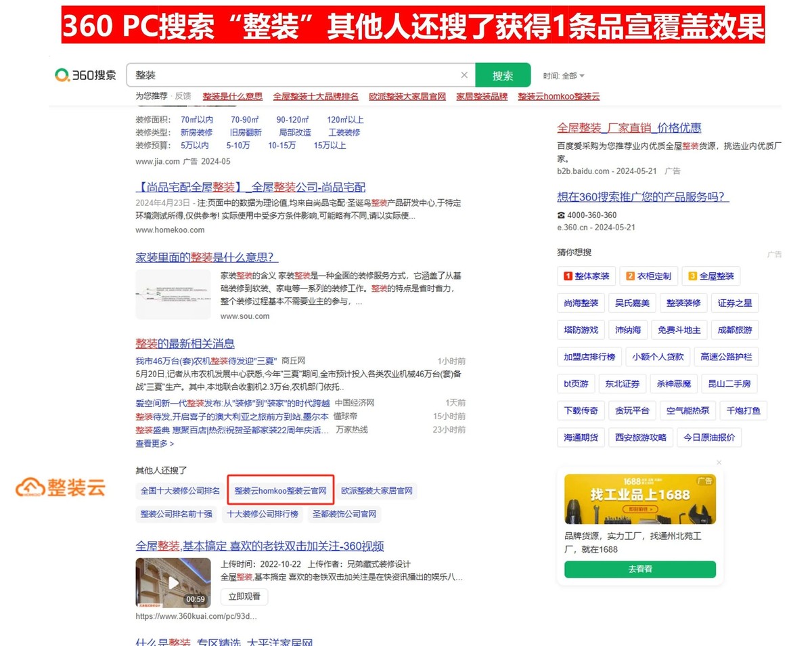Open the news 我市46万台(套)农机整装待发迎"三夏"
This screenshot has width=812, height=646.
(206, 361)
